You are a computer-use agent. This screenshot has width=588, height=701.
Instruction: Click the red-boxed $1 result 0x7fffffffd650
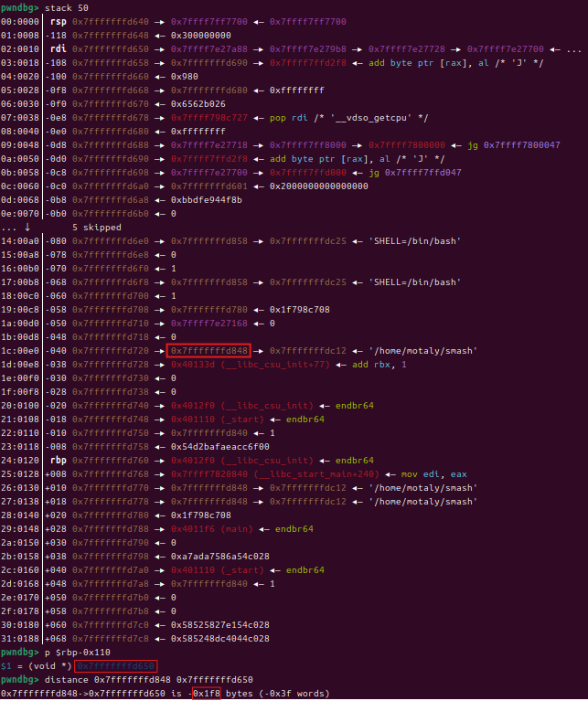tap(115, 665)
